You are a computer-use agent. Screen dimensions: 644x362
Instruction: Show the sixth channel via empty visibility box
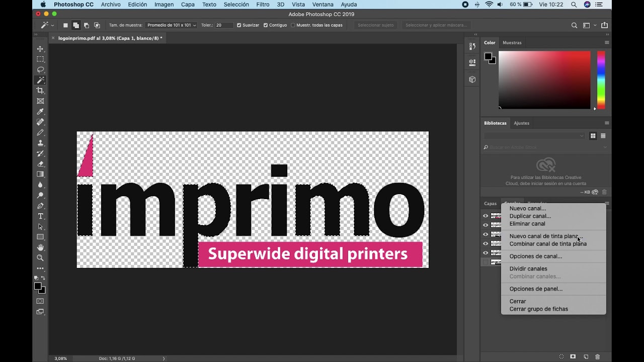point(486,262)
